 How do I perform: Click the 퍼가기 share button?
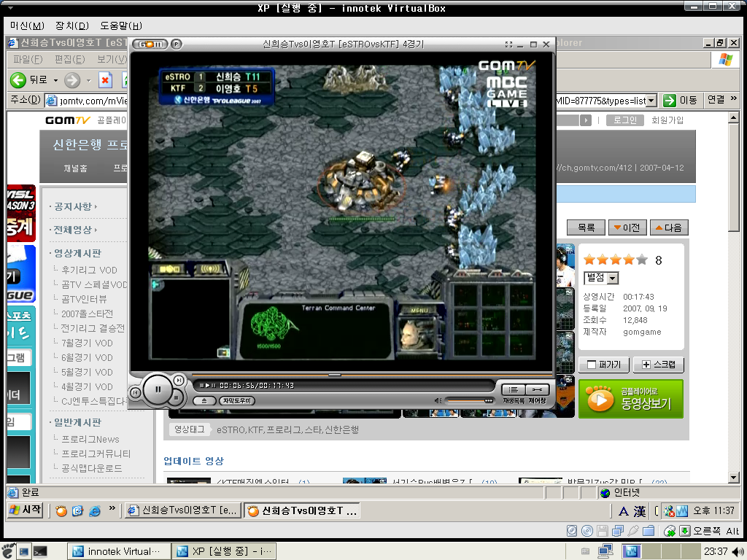pos(604,365)
